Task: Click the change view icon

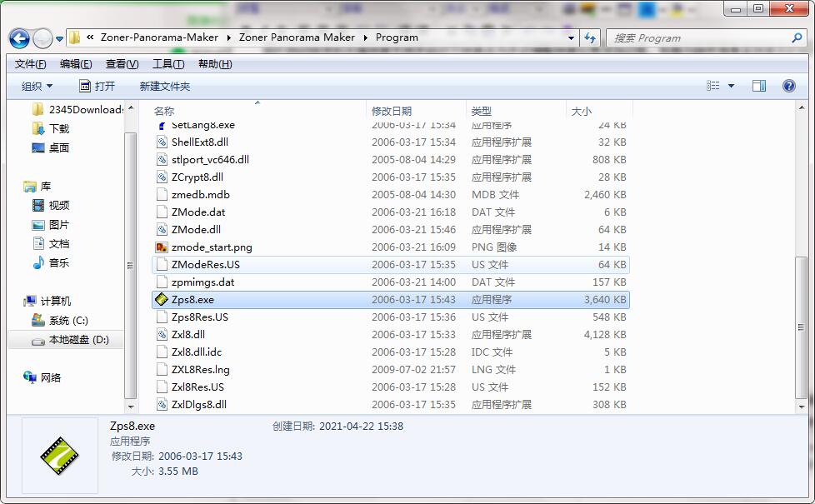Action: (x=713, y=86)
